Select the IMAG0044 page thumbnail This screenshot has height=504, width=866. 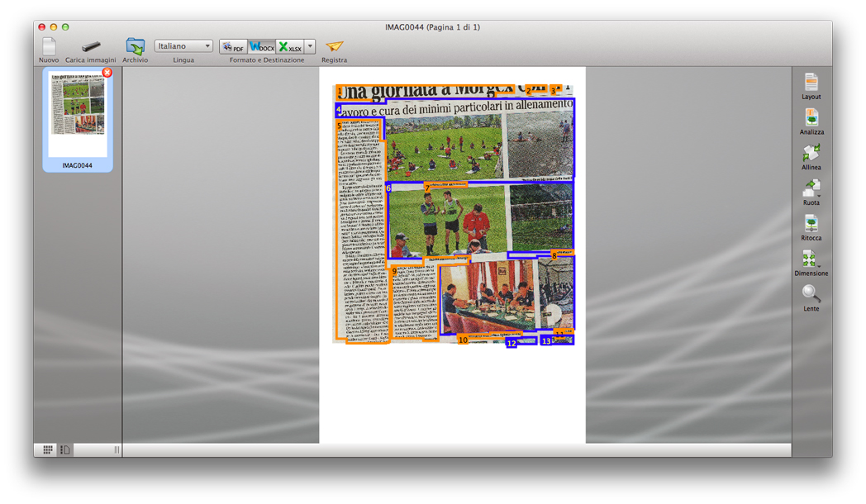pyautogui.click(x=78, y=113)
